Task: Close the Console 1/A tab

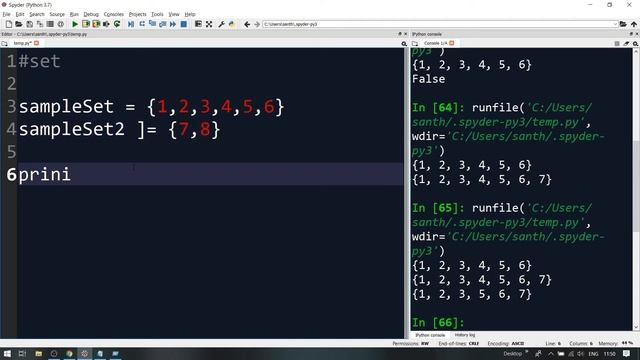Action: pyautogui.click(x=452, y=43)
